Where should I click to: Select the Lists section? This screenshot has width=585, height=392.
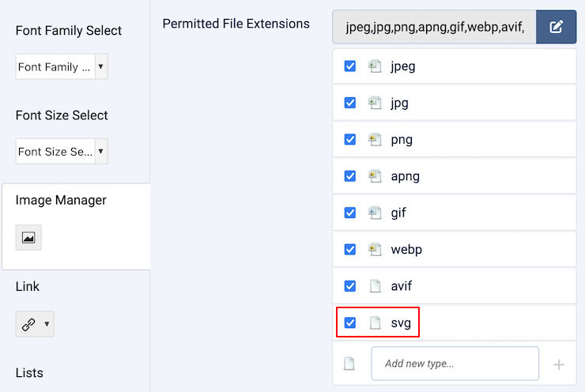pos(29,373)
